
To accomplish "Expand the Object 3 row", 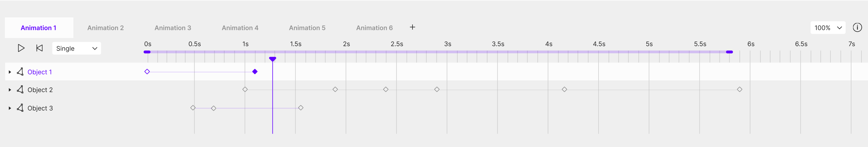I will pos(10,108).
